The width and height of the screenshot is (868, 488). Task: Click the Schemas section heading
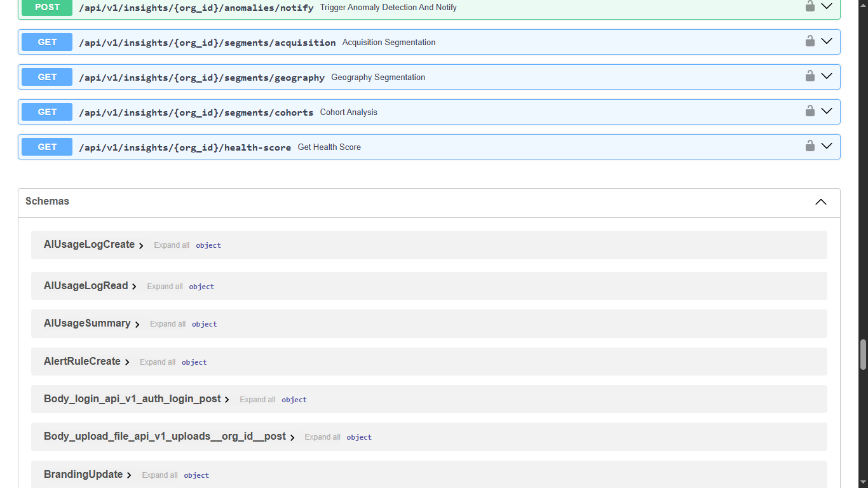(47, 201)
